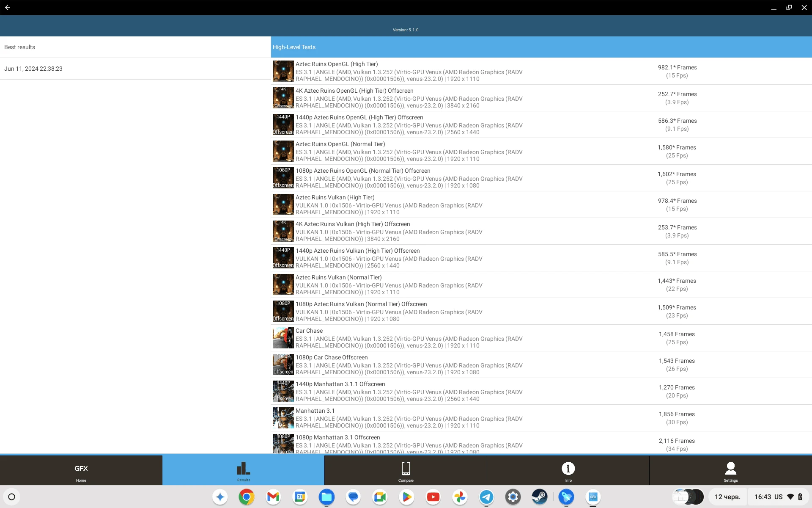Click 1080p Car Chase Offscreen thumbnail

point(283,364)
